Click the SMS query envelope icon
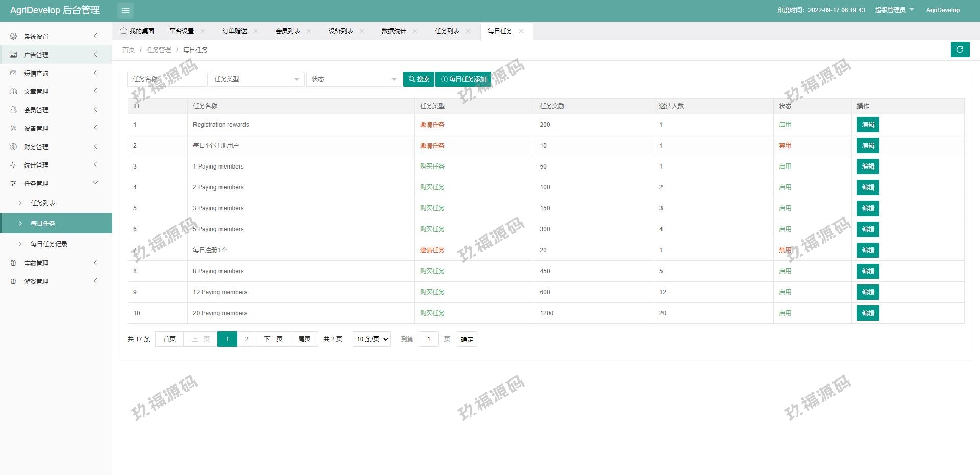Screen dimensions: 980x475 pyautogui.click(x=13, y=73)
